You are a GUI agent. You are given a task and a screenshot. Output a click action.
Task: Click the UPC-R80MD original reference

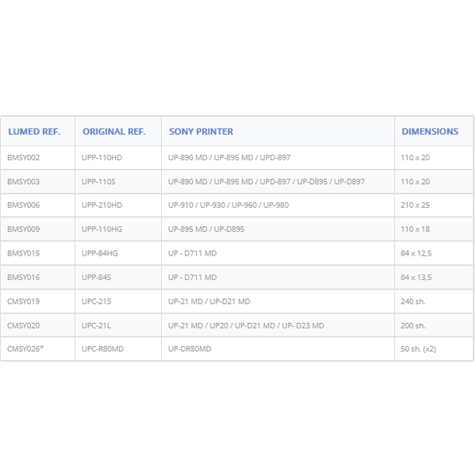(102, 349)
